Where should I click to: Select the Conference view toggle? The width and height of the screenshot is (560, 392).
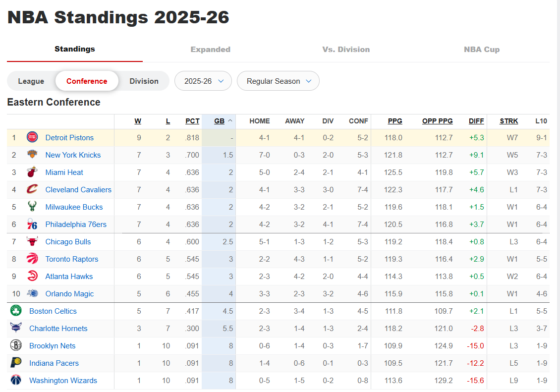pos(87,81)
